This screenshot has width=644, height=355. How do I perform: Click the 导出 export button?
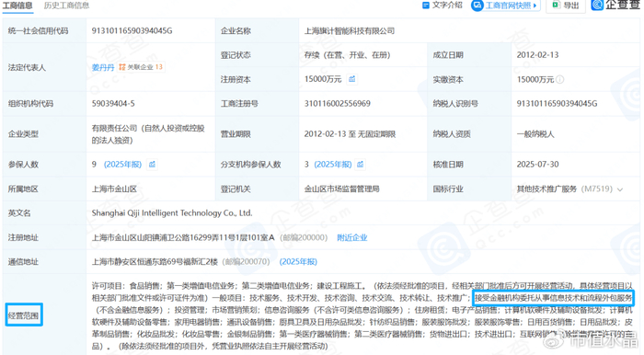(x=566, y=6)
